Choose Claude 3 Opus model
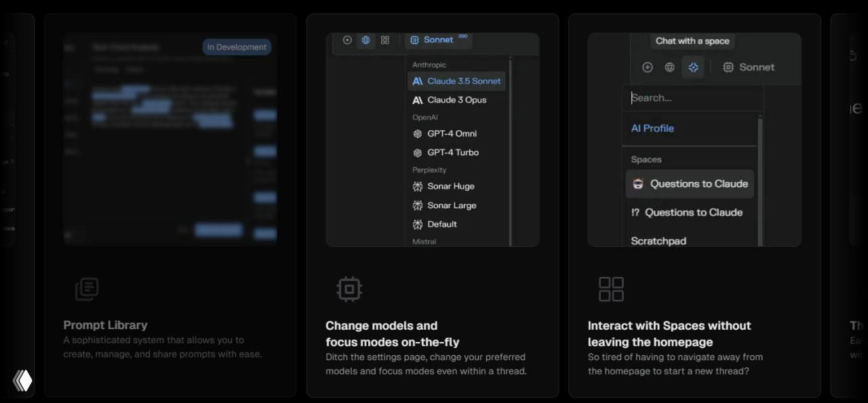This screenshot has width=868, height=403. (x=450, y=100)
